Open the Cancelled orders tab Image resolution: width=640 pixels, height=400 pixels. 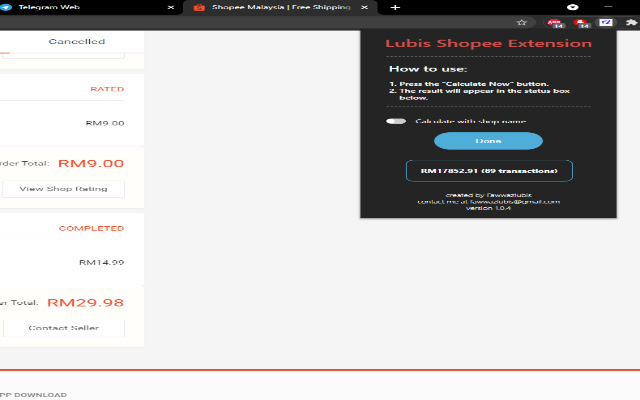tap(77, 41)
